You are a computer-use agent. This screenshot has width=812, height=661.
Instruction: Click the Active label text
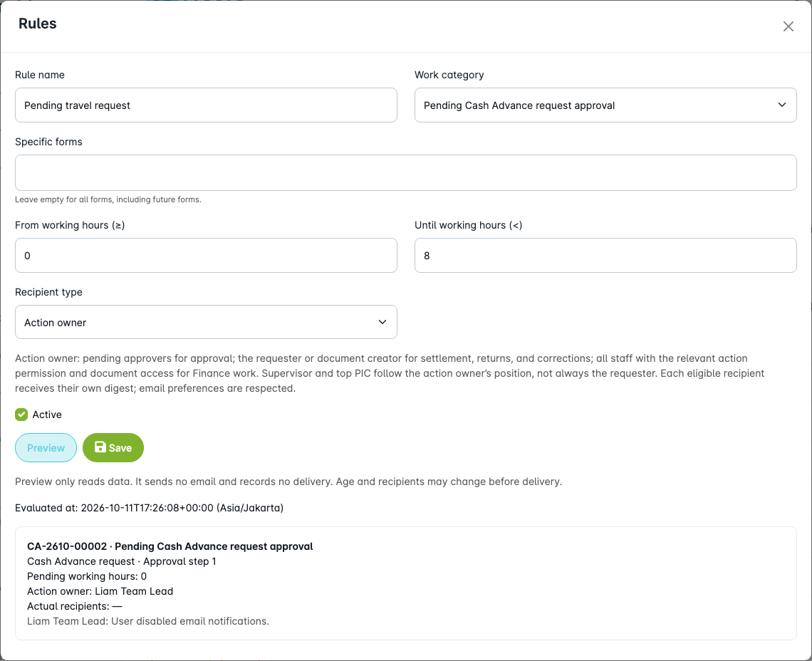tap(47, 415)
